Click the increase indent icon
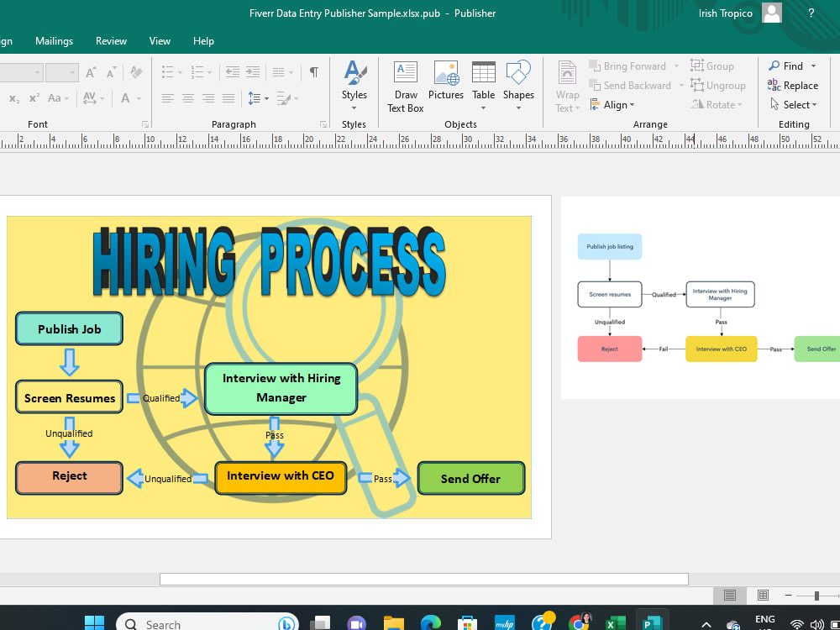The width and height of the screenshot is (840, 630). pos(252,71)
